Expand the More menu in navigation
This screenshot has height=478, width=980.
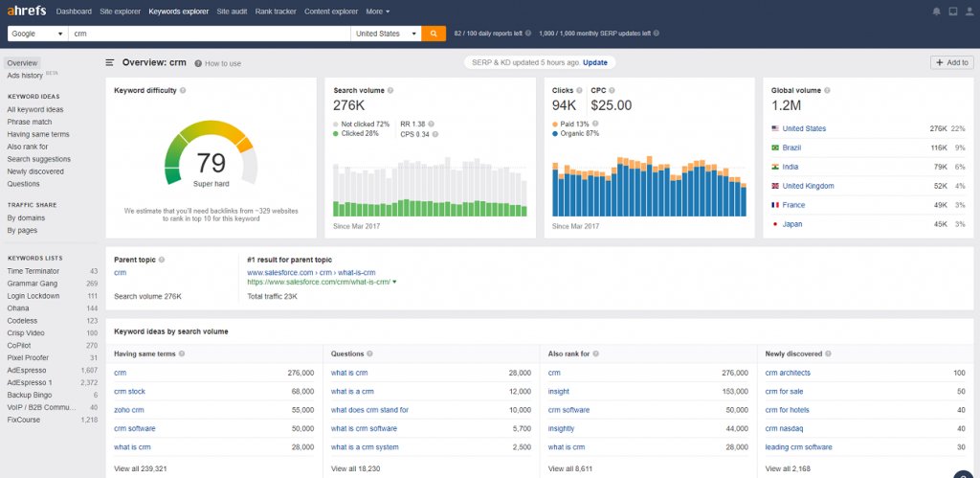coord(378,11)
